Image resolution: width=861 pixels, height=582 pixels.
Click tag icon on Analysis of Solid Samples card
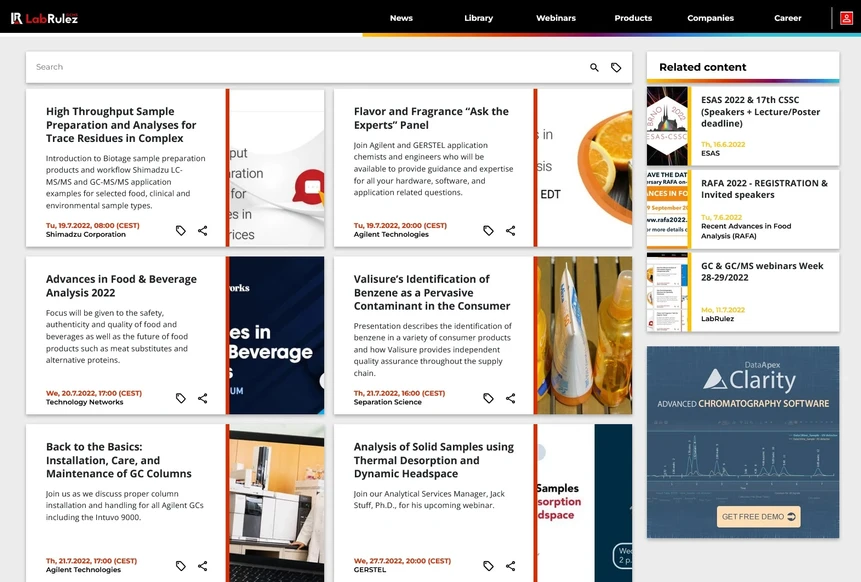[488, 566]
